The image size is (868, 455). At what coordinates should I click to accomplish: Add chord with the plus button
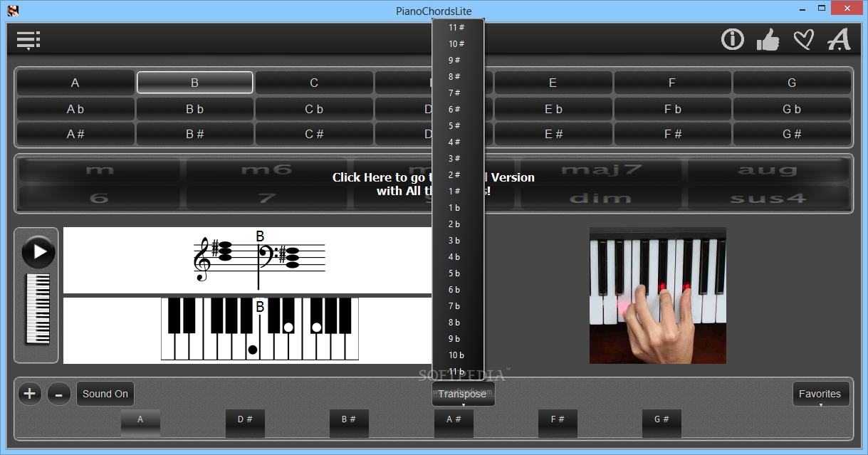[x=30, y=393]
